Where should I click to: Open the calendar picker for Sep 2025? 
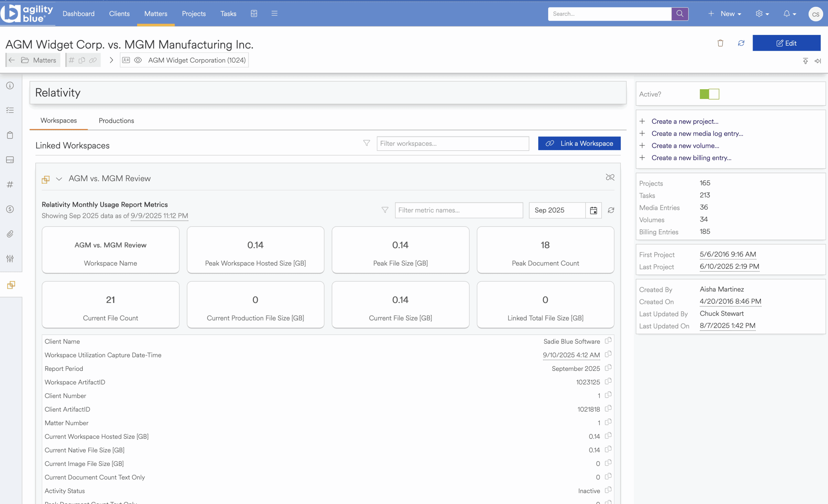594,210
